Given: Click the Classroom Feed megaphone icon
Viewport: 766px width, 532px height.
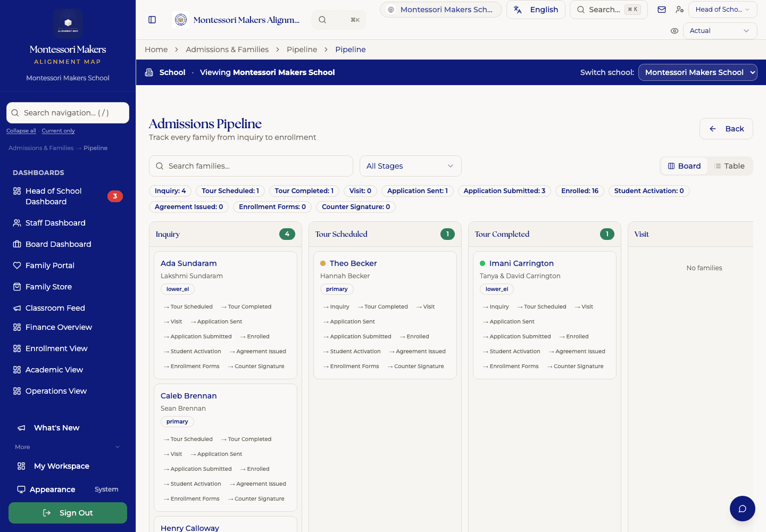Looking at the screenshot, I should pos(17,308).
